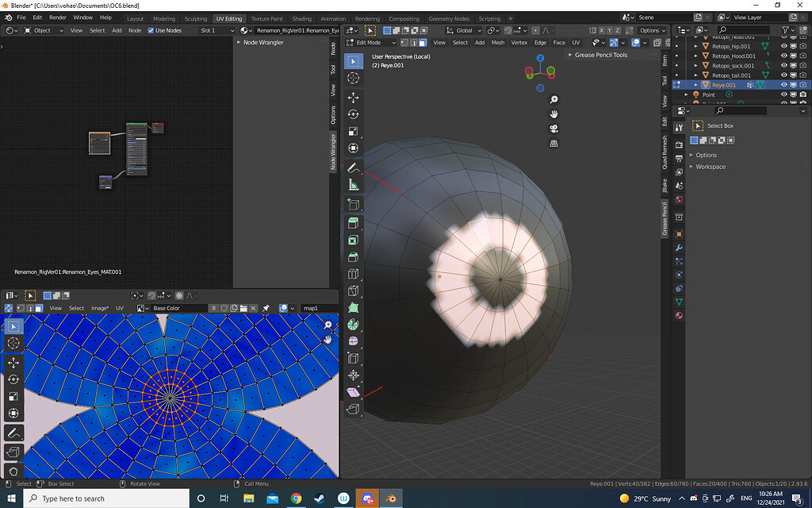Select the Measure tool in 3D viewport

pyautogui.click(x=353, y=185)
